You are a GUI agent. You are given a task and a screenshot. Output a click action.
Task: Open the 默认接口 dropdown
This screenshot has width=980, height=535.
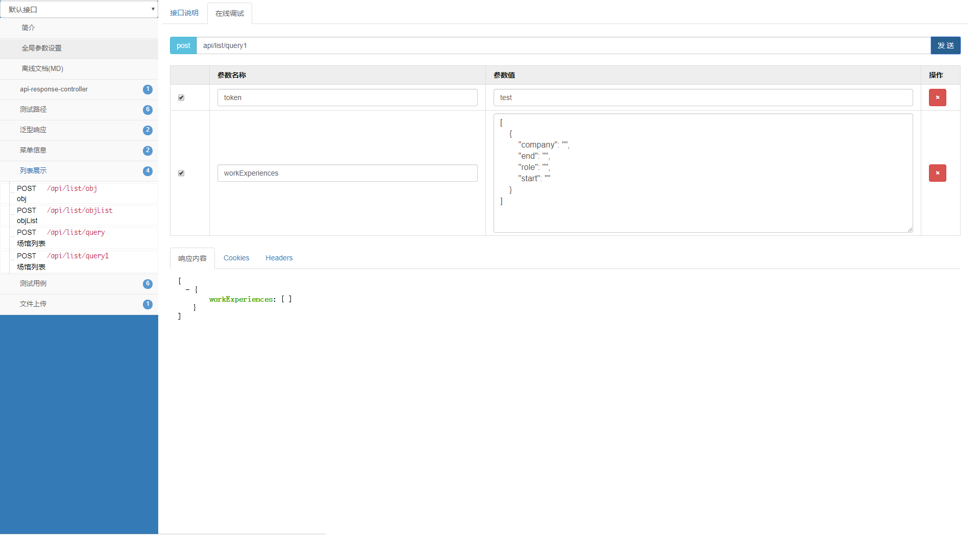pos(79,9)
